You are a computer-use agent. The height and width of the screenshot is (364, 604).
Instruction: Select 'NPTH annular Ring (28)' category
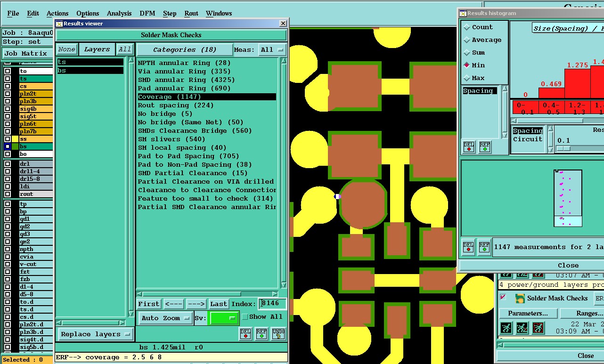pyautogui.click(x=184, y=63)
